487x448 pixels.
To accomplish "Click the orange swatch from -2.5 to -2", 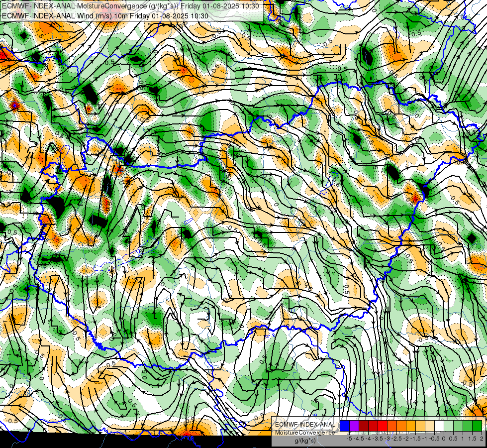I will (x=401, y=426).
